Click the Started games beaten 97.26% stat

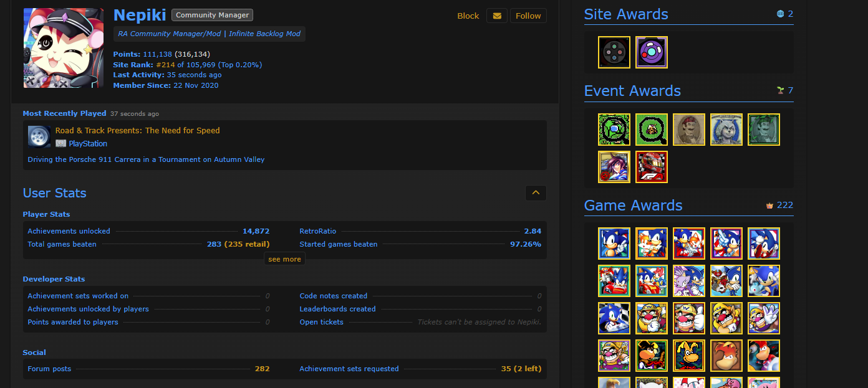[x=420, y=244]
